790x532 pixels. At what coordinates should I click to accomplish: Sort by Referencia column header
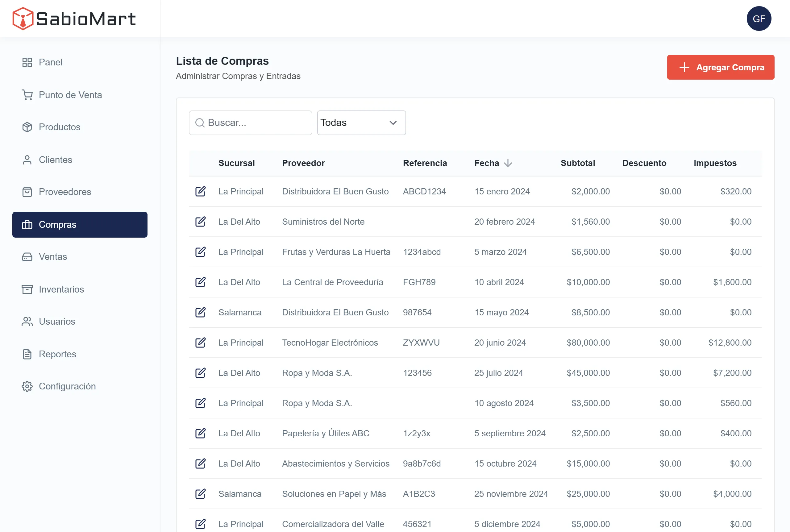(425, 163)
